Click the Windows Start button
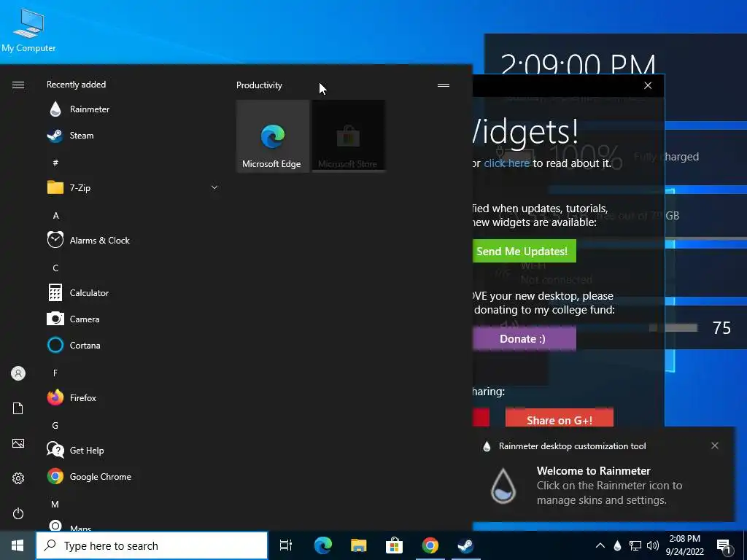The image size is (747, 560). [18, 545]
